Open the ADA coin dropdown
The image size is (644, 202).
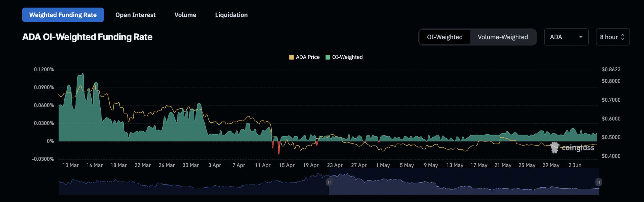click(566, 37)
